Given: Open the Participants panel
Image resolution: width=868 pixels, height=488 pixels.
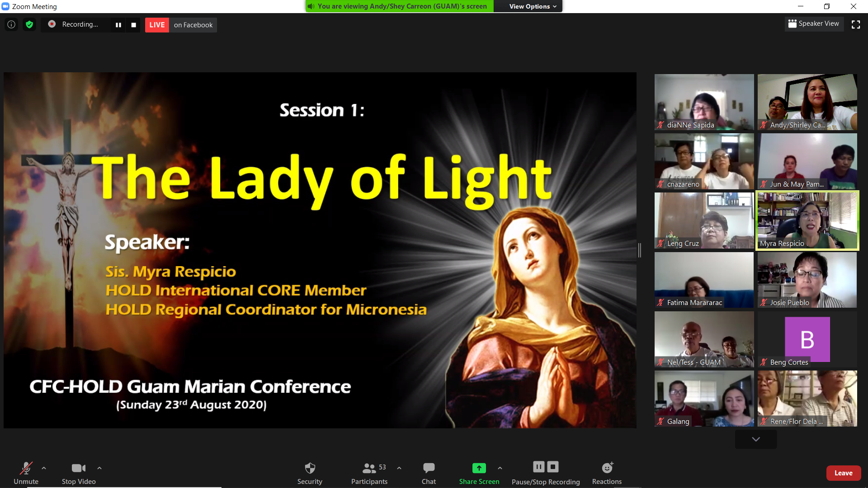Looking at the screenshot, I should tap(369, 473).
